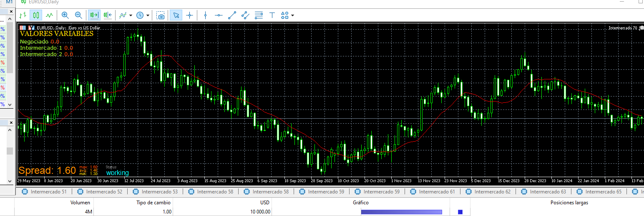Viewport: 644px width, 216px height.
Task: Switch to the Intermercado 52 tab
Action: click(100, 192)
